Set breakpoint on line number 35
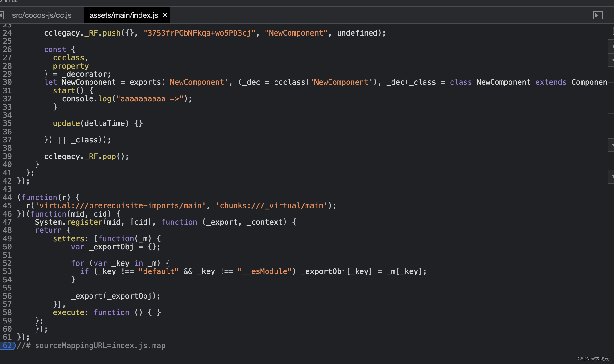The height and width of the screenshot is (364, 614). tap(7, 123)
